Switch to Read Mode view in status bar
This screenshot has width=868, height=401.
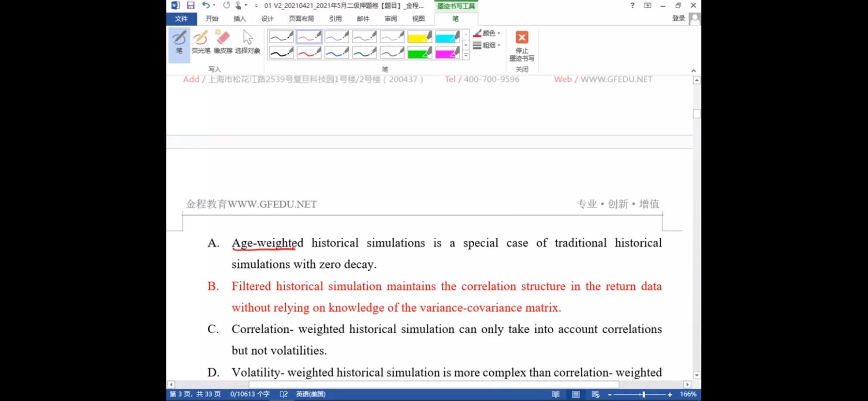pos(556,394)
